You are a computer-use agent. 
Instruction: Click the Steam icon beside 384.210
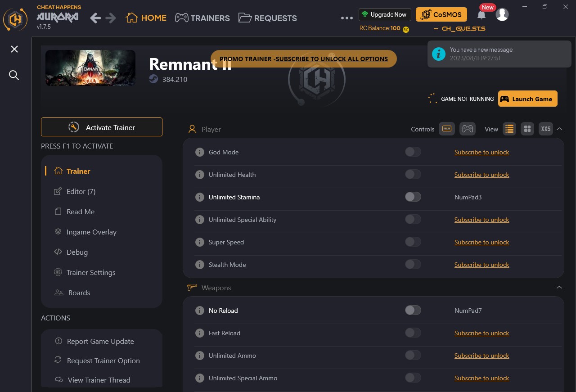pyautogui.click(x=153, y=79)
